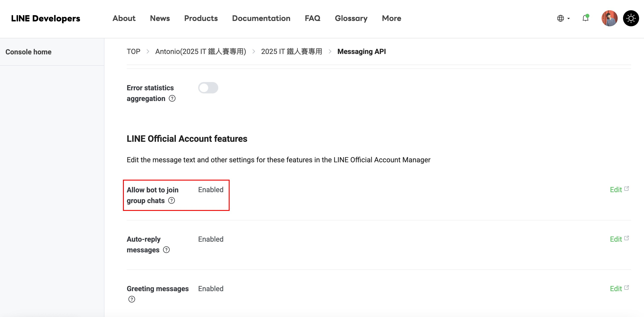The height and width of the screenshot is (317, 644).
Task: Enable the Error statistics aggregation switch
Action: coord(208,88)
